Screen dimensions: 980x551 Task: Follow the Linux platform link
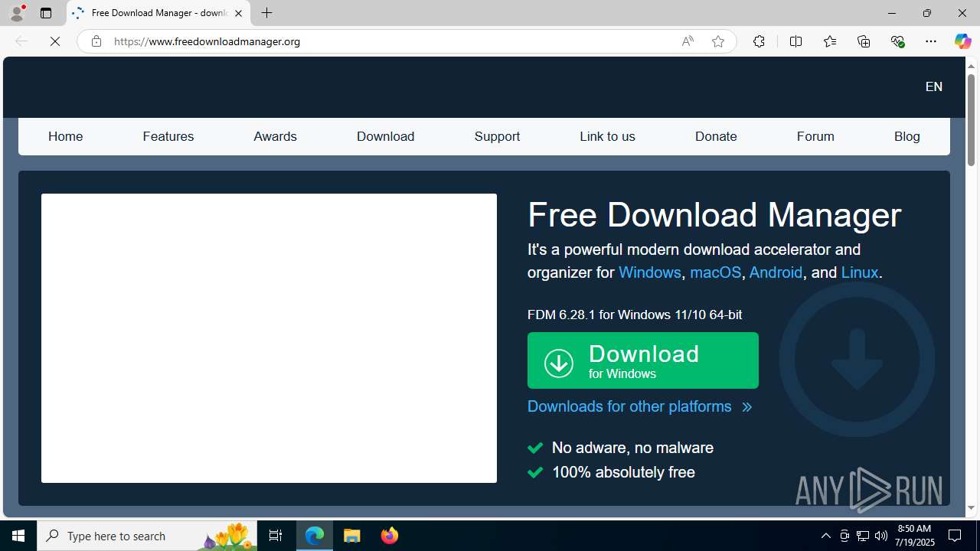pos(859,272)
